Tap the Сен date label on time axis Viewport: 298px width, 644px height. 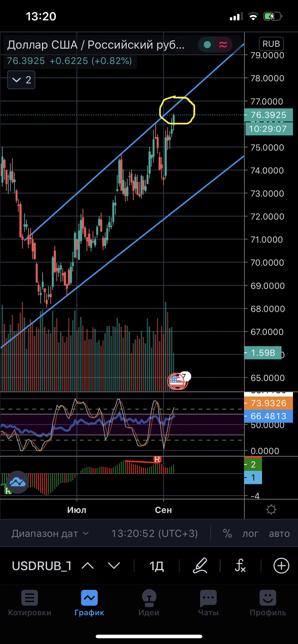click(x=163, y=510)
